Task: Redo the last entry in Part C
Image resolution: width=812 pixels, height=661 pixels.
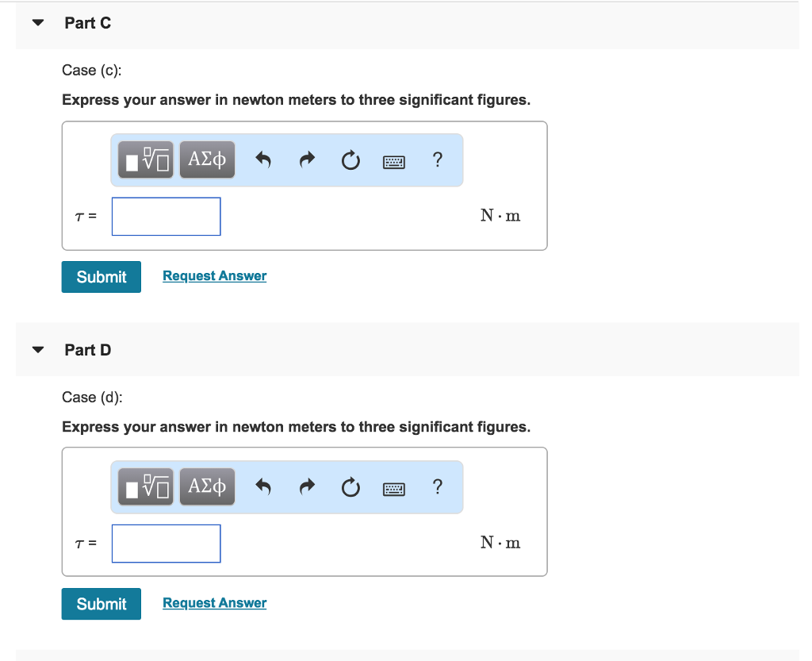Action: [x=307, y=159]
